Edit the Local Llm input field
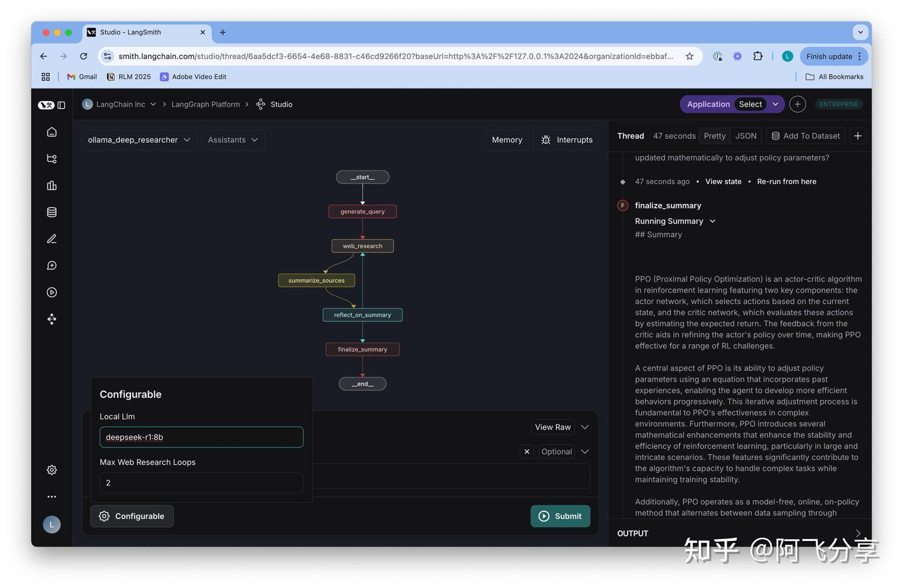 tap(201, 438)
